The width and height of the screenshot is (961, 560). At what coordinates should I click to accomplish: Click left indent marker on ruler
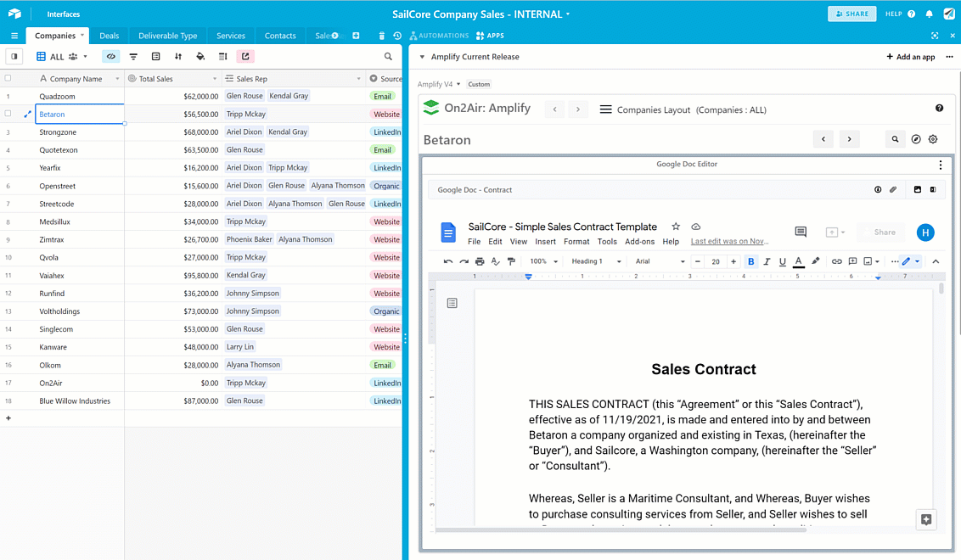(x=528, y=277)
